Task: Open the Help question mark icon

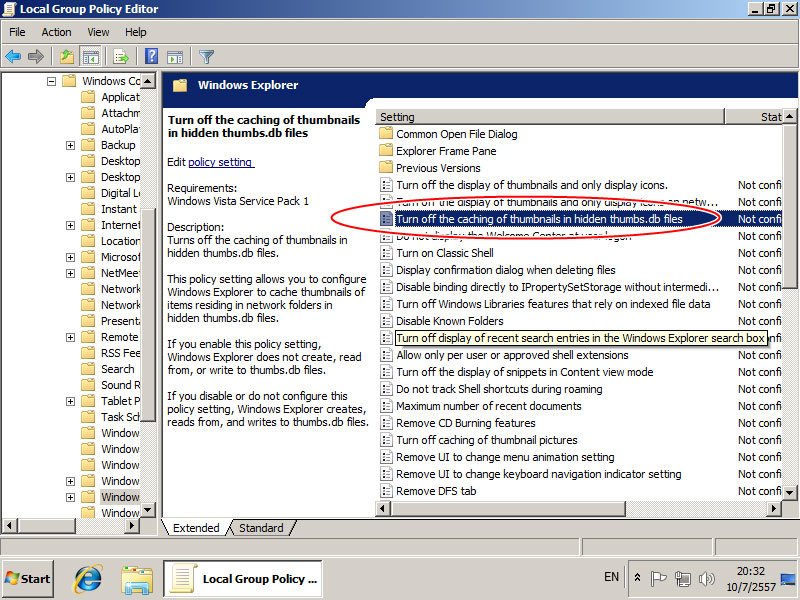Action: 152,56
